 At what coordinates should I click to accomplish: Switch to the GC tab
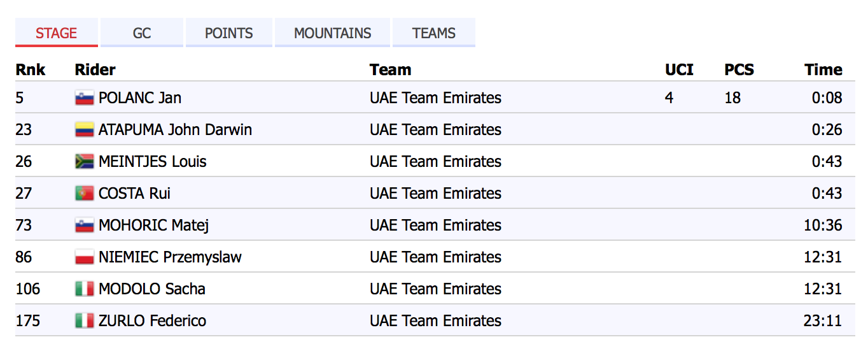142,33
